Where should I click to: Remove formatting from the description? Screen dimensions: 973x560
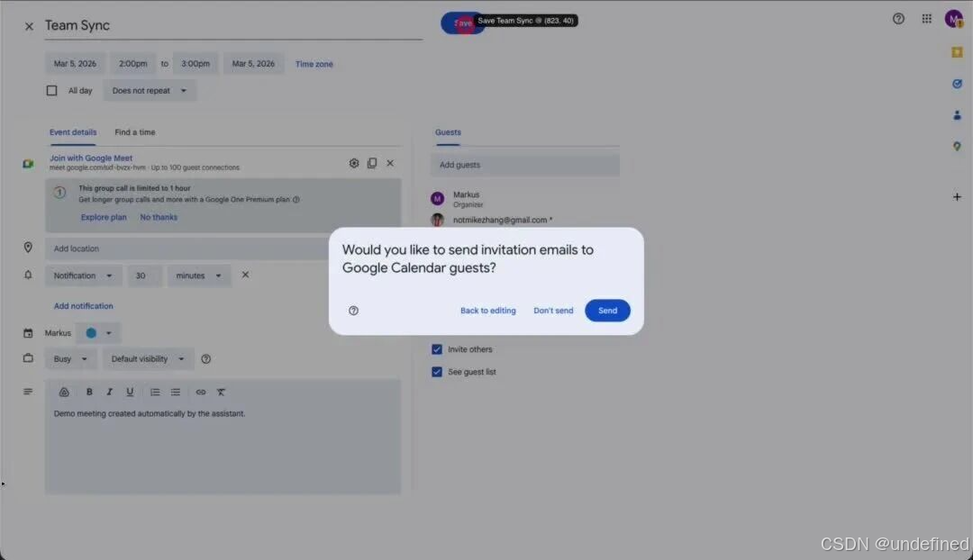pyautogui.click(x=221, y=392)
